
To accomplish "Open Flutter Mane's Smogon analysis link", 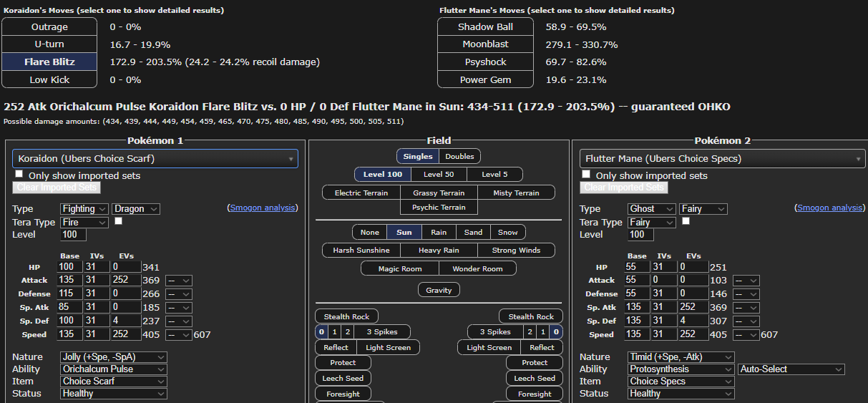I will (x=829, y=208).
